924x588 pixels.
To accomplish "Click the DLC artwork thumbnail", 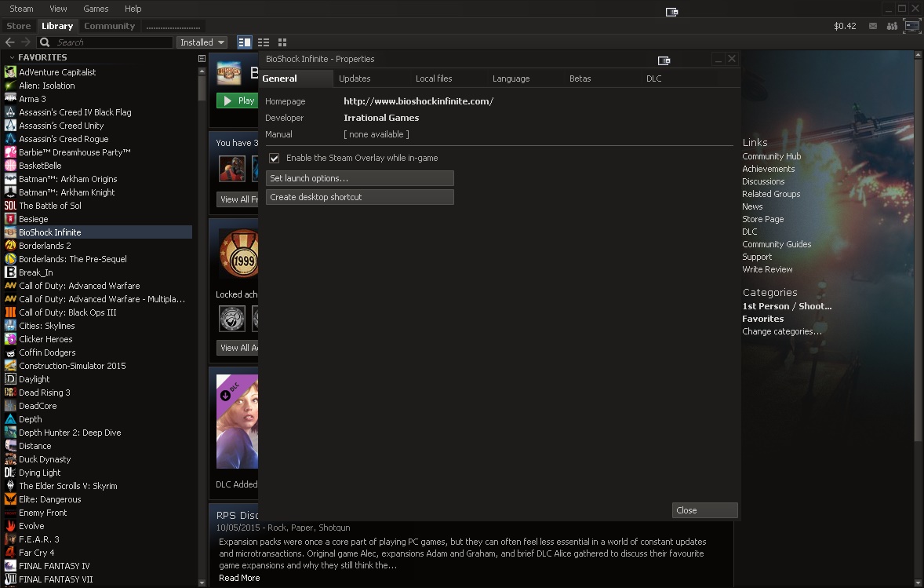I will 237,422.
